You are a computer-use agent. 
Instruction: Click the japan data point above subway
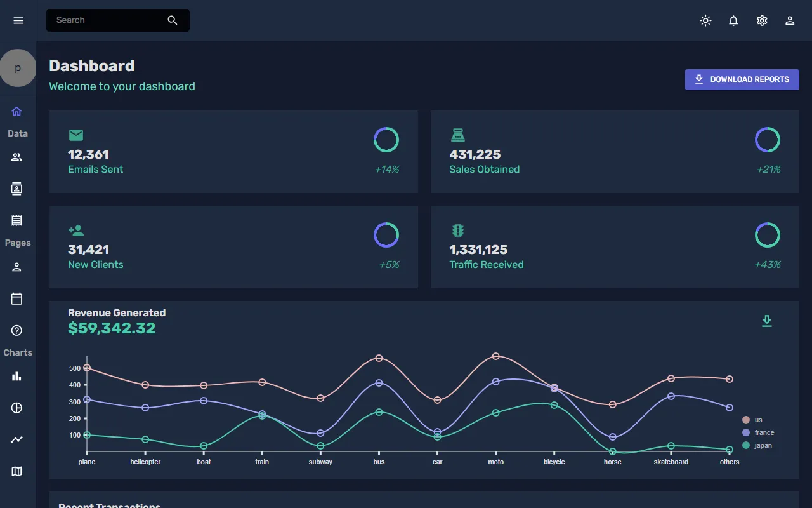320,446
